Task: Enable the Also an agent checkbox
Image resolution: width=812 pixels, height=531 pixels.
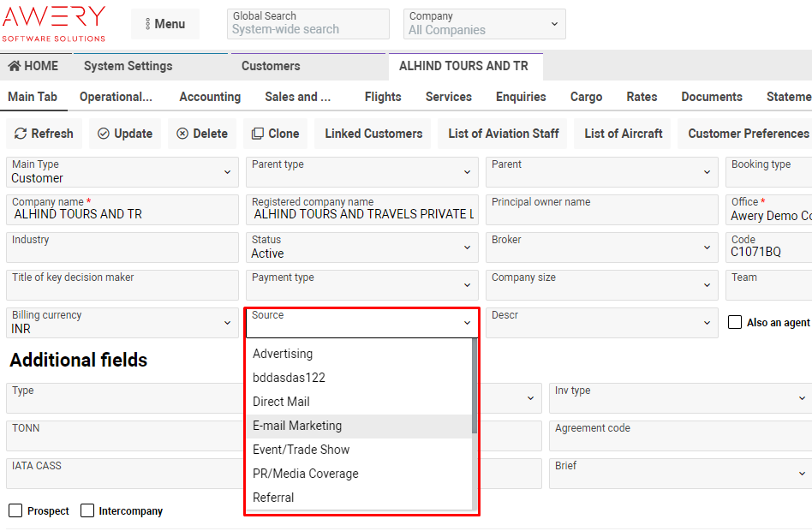Action: pos(735,322)
